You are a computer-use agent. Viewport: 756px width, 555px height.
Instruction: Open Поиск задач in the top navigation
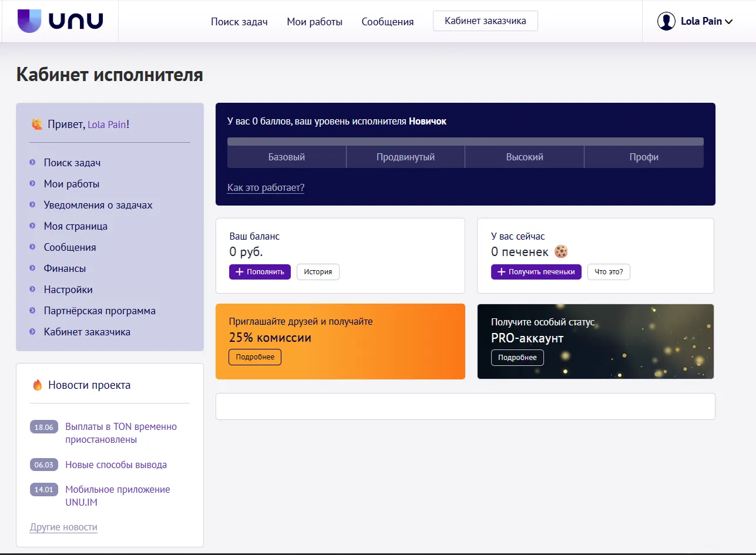pos(239,22)
